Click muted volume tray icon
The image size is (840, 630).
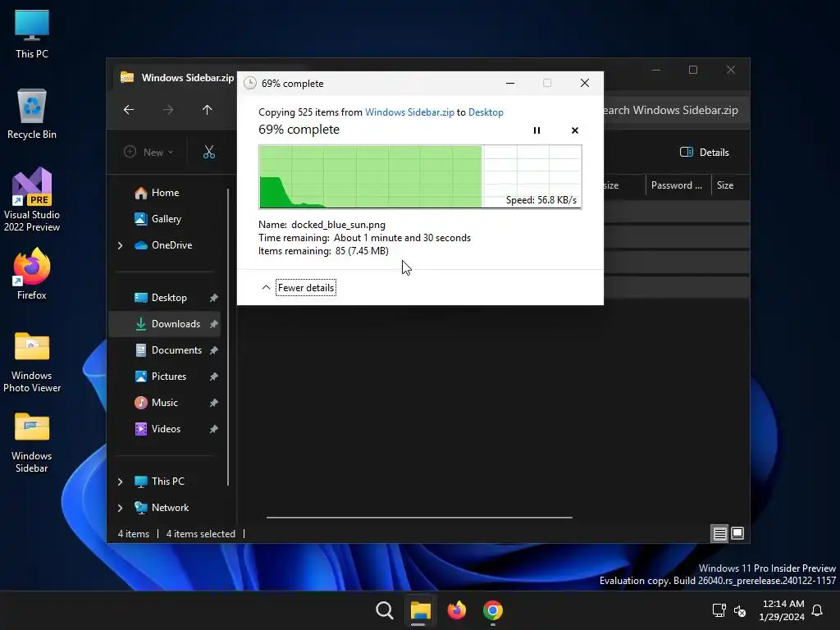pyautogui.click(x=740, y=610)
